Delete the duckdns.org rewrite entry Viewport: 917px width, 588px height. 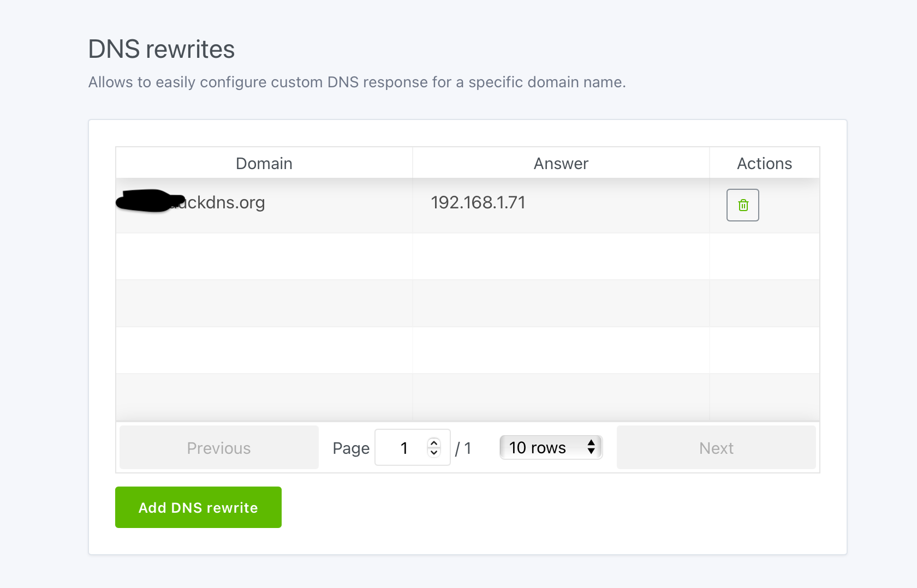pyautogui.click(x=742, y=205)
